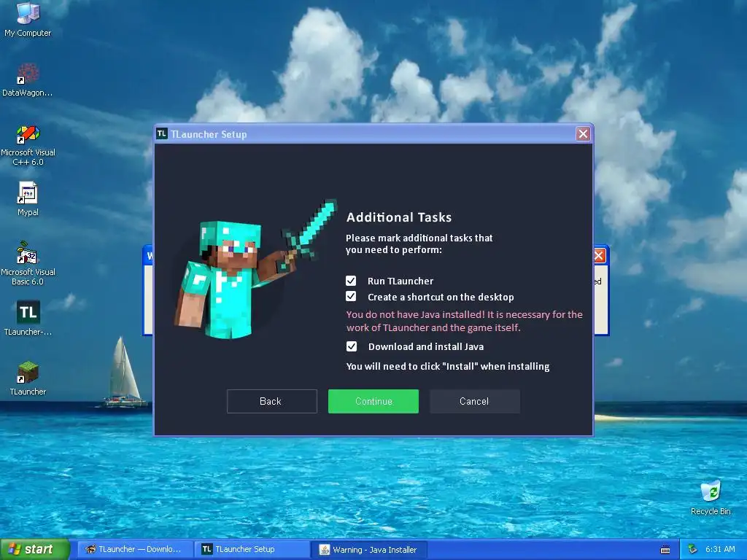
Task: Click the Back button
Action: point(271,401)
